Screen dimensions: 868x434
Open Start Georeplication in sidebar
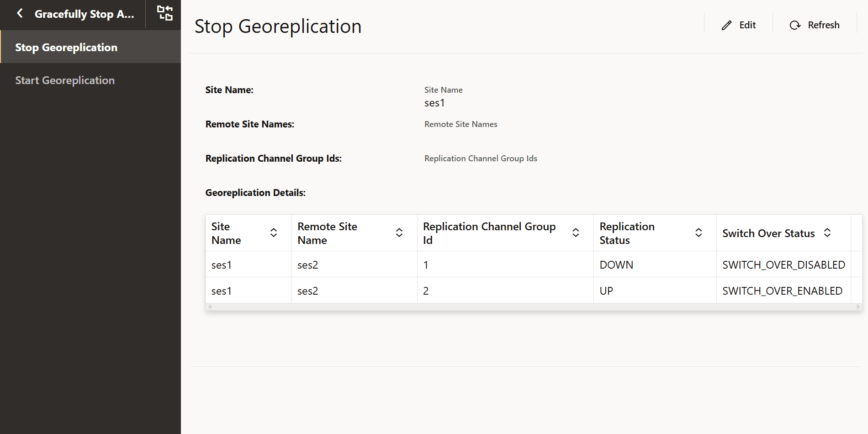90,80
